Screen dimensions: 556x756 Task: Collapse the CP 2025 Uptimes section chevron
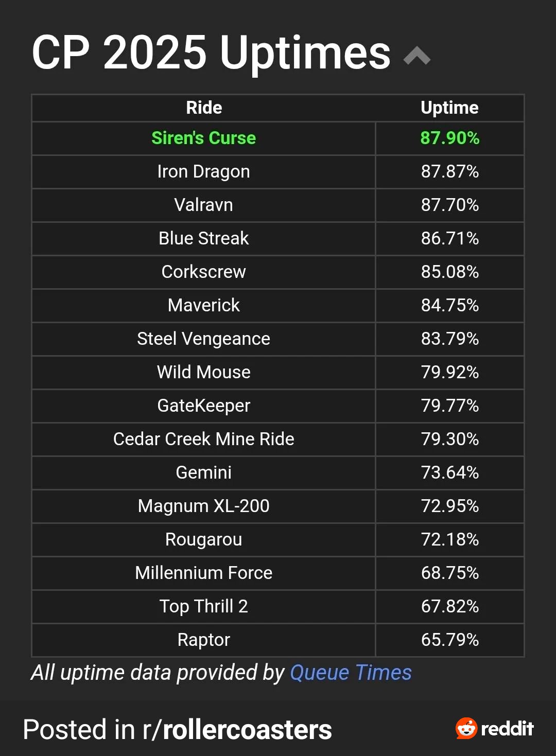tap(417, 56)
